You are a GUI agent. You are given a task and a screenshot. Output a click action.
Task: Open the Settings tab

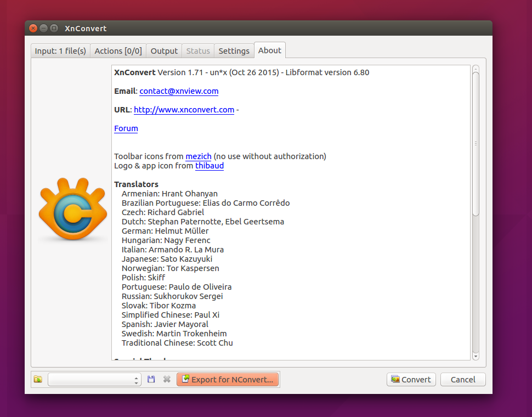234,51
